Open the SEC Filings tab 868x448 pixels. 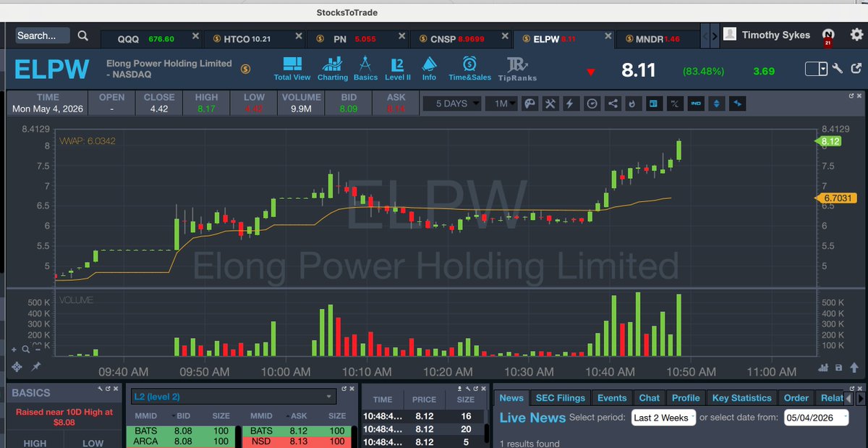(561, 397)
